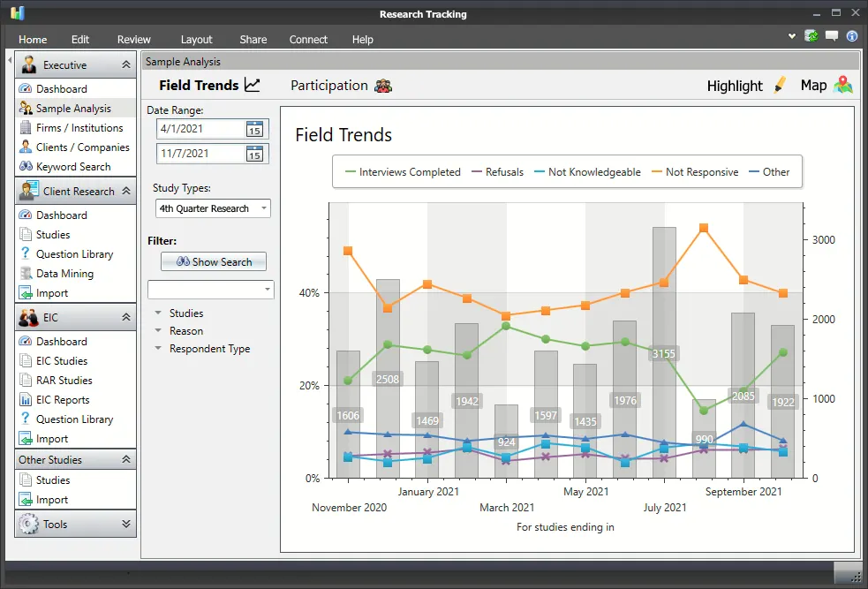Collapse the Client Research section
This screenshot has height=589, width=868.
126,191
